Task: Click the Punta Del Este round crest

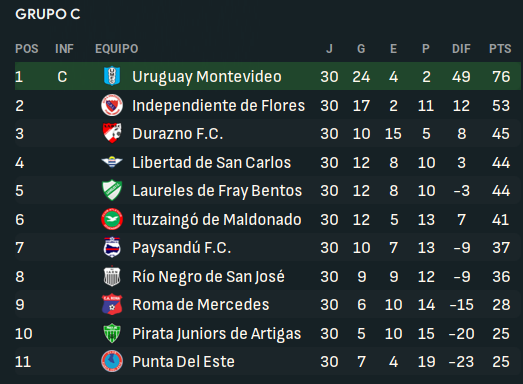Action: (112, 361)
